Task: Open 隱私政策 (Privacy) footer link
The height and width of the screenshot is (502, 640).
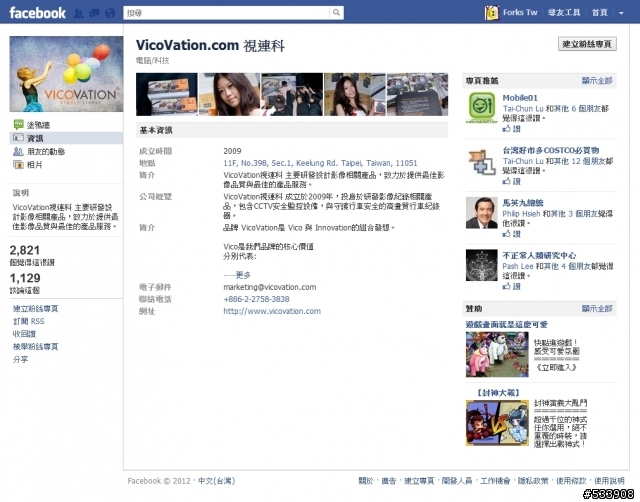Action: 533,481
